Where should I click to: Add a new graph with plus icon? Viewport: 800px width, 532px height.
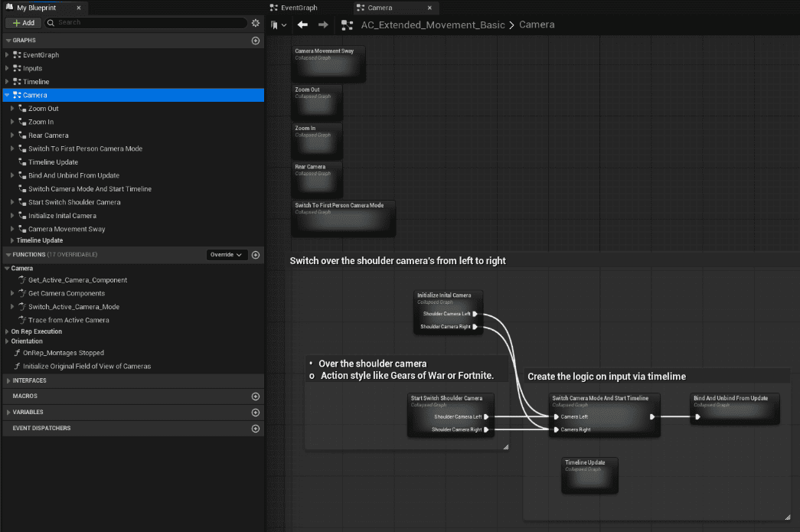coord(256,41)
